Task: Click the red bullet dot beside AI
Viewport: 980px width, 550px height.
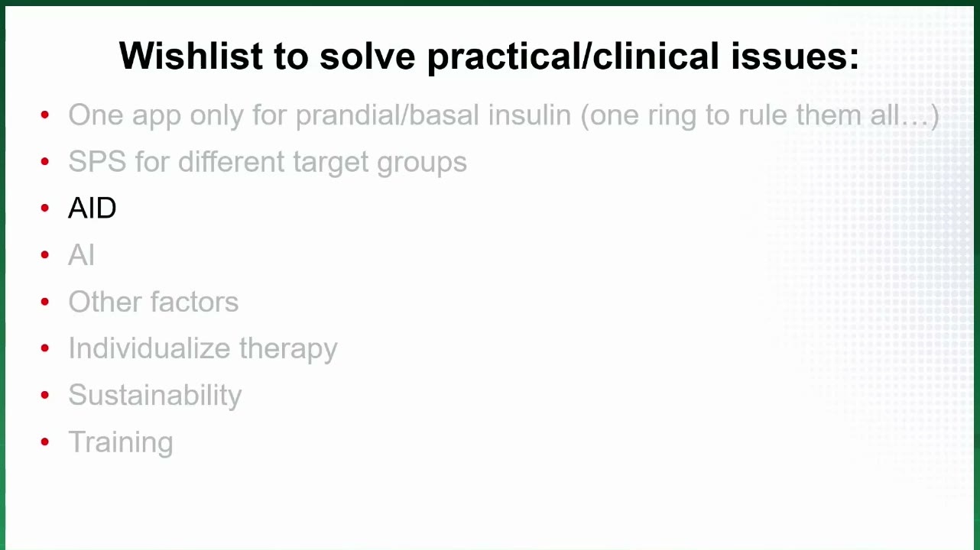Action: pyautogui.click(x=45, y=255)
